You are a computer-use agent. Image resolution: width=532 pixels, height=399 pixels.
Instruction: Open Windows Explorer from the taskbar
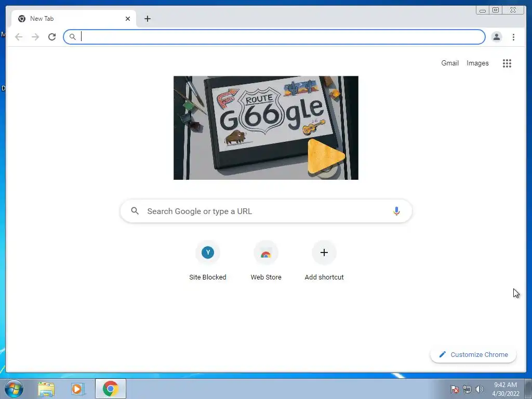coord(46,389)
